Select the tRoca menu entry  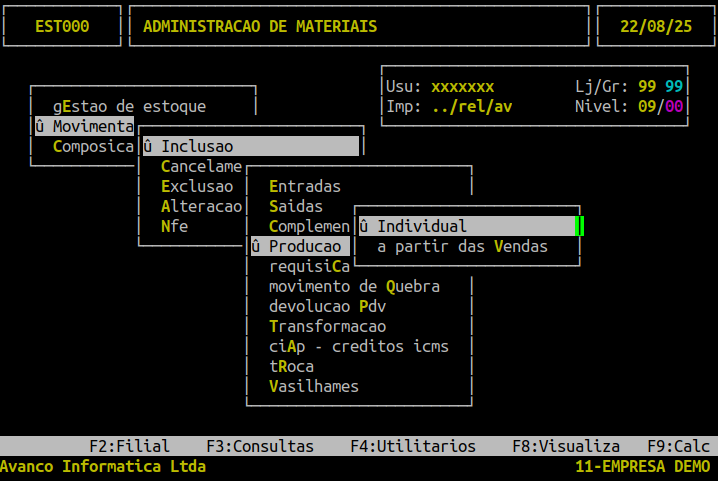click(291, 366)
